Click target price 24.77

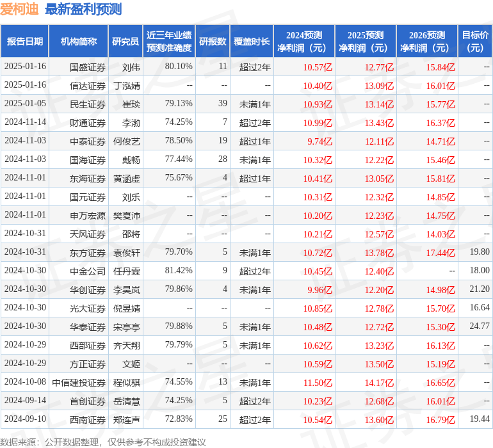(x=480, y=326)
